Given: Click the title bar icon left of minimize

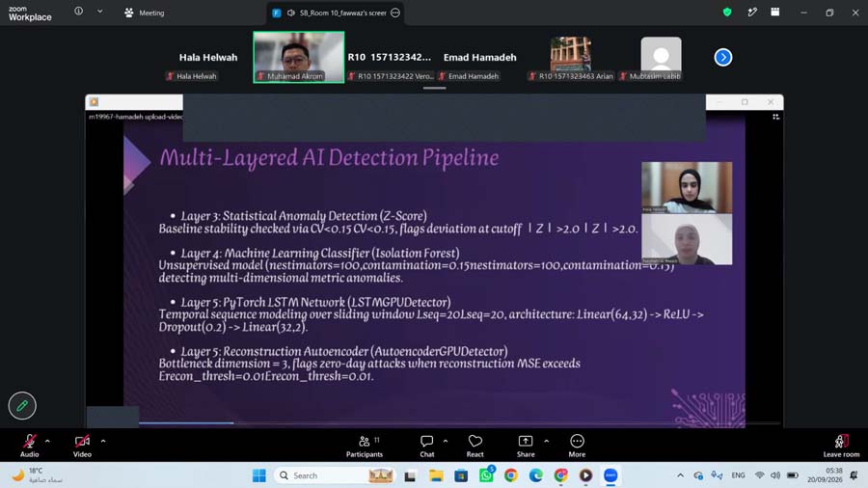Looking at the screenshot, I should tap(775, 13).
